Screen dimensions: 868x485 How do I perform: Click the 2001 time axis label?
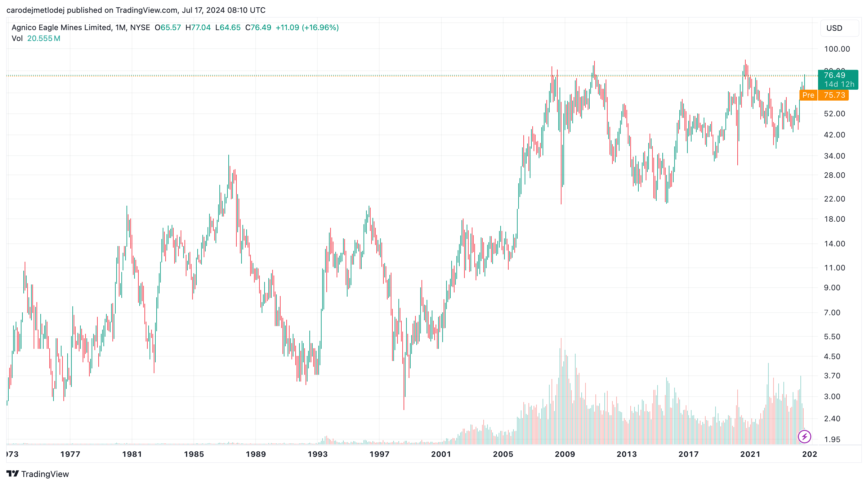pos(441,454)
